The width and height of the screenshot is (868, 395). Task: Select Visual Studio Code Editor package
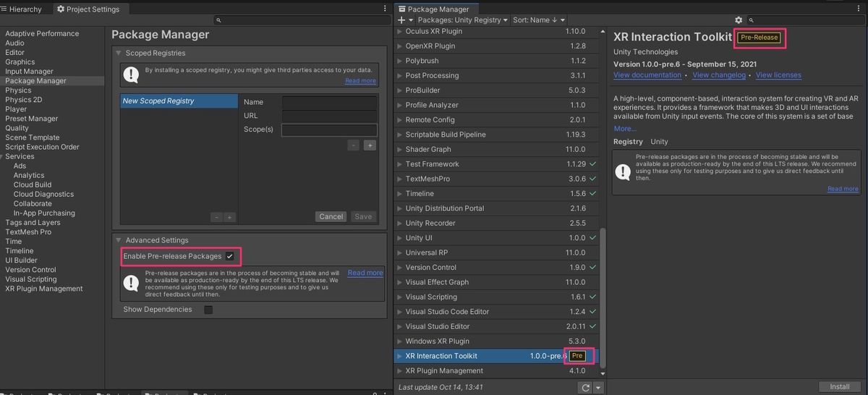[x=496, y=312]
